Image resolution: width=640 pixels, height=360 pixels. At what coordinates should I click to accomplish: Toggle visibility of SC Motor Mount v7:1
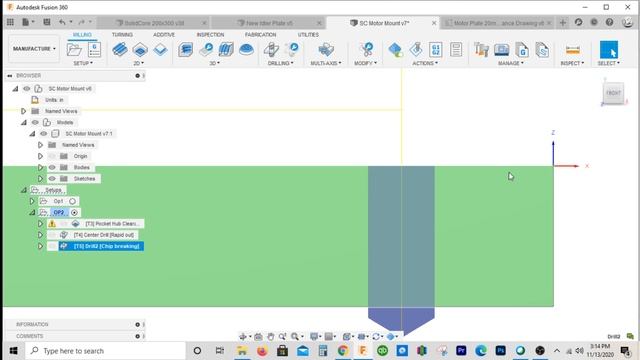click(44, 133)
